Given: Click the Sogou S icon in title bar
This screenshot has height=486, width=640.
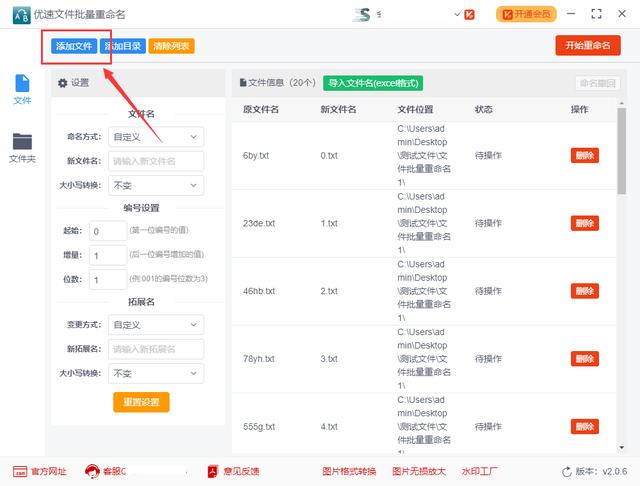Looking at the screenshot, I should 362,15.
